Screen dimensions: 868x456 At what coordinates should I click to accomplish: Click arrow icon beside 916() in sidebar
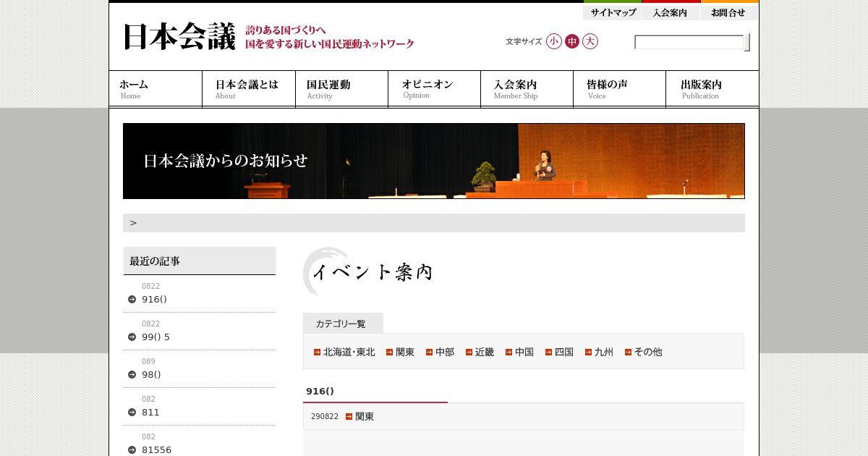132,300
